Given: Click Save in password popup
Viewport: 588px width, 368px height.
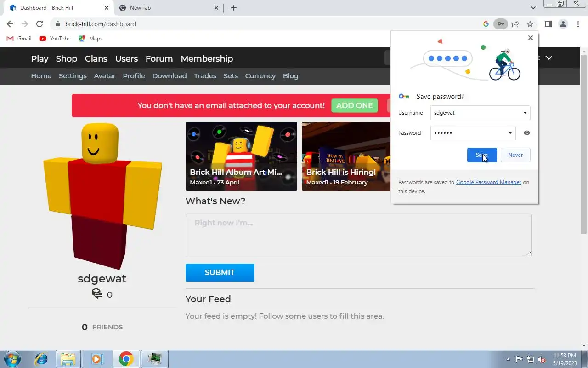Looking at the screenshot, I should click(482, 155).
